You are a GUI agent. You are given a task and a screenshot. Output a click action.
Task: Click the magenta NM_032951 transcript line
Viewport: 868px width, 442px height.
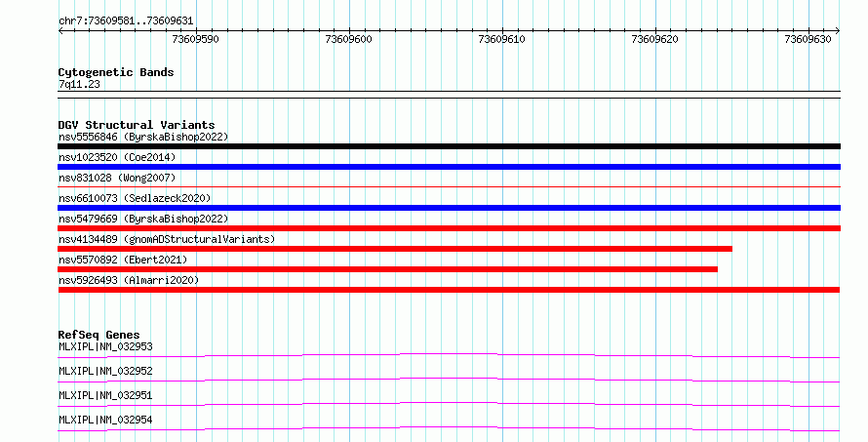(449, 404)
